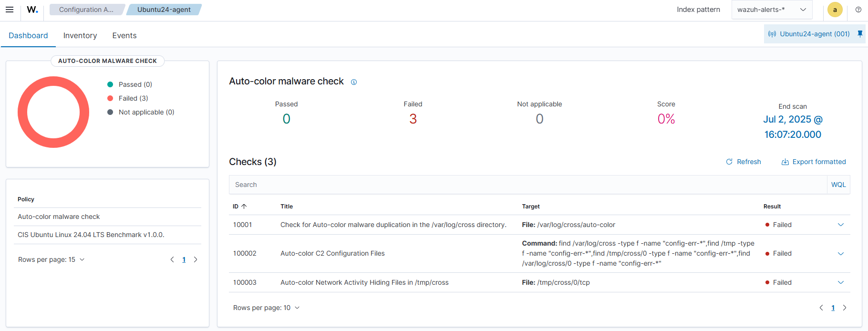Screen dimensions: 868x331
Task: Click the Title column header
Action: tap(287, 207)
